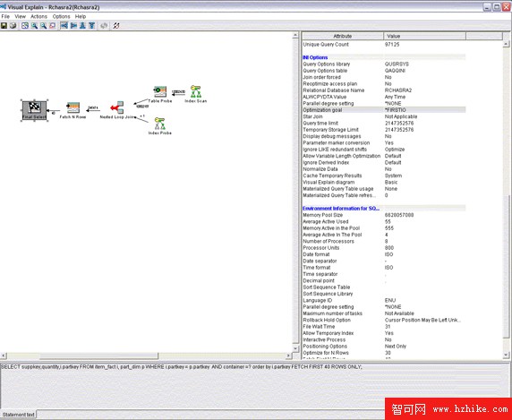
Task: Click the Print icon in toolbar
Action: click(x=13, y=25)
